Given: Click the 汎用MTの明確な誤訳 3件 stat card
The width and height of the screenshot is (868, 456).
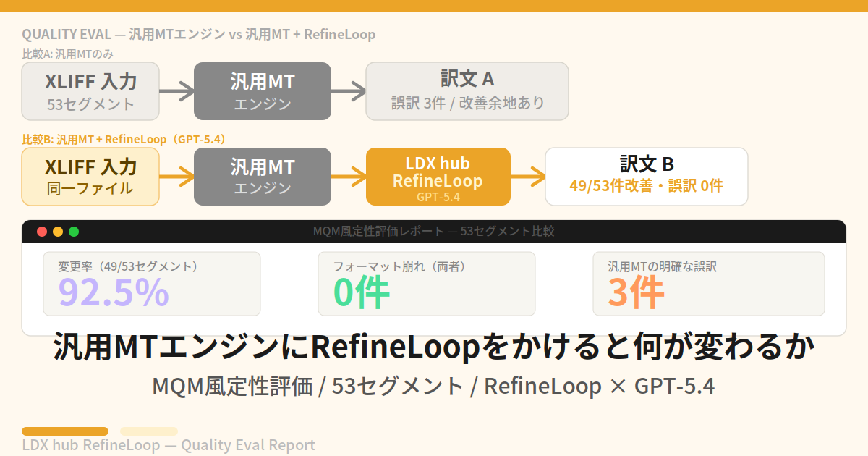Looking at the screenshot, I should click(709, 284).
